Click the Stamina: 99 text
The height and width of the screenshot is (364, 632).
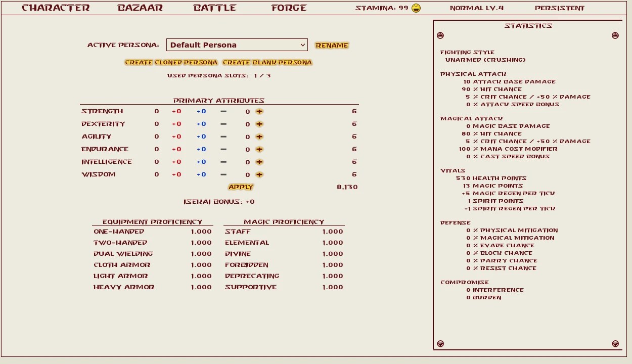click(382, 8)
